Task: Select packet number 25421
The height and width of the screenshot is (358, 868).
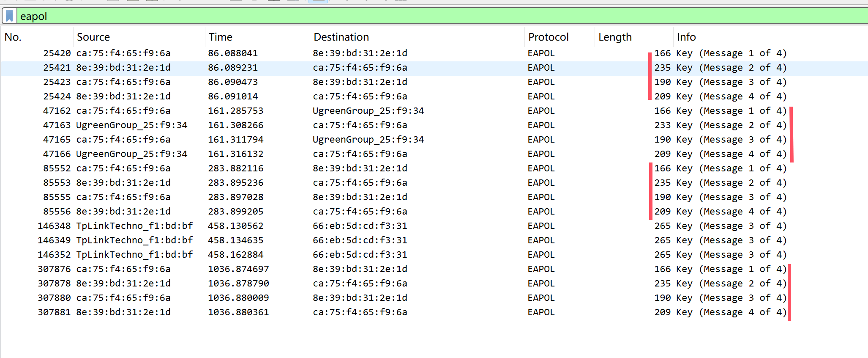Action: pos(434,68)
